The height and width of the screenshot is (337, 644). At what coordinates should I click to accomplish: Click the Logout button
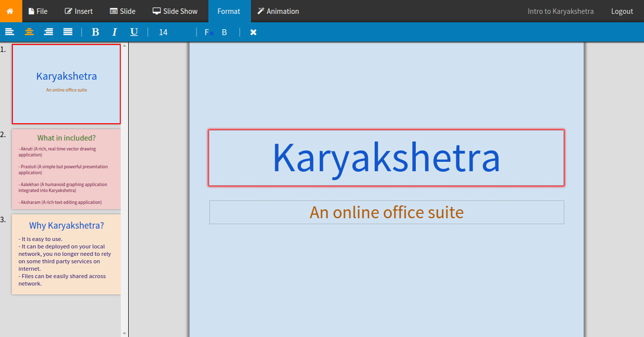pyautogui.click(x=622, y=10)
